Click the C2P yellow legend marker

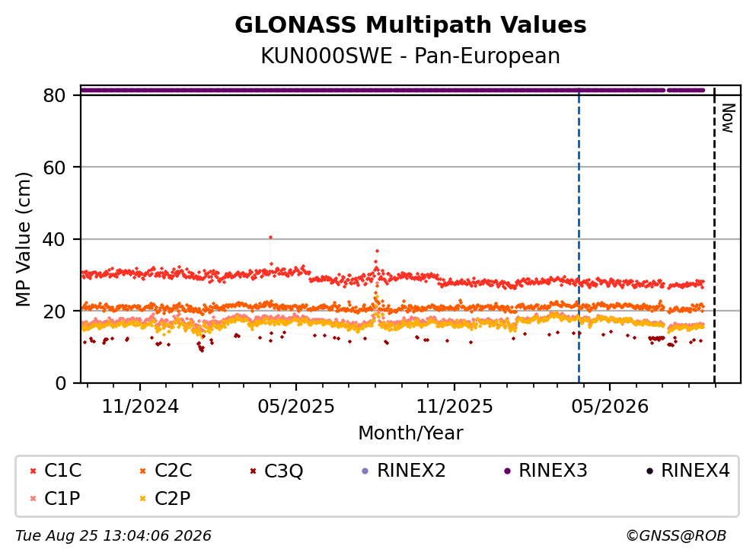(x=142, y=499)
